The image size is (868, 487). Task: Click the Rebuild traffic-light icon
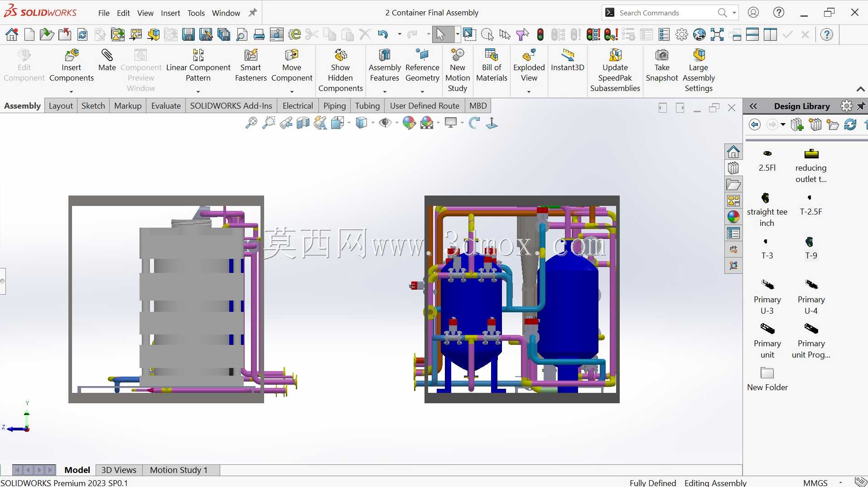540,34
